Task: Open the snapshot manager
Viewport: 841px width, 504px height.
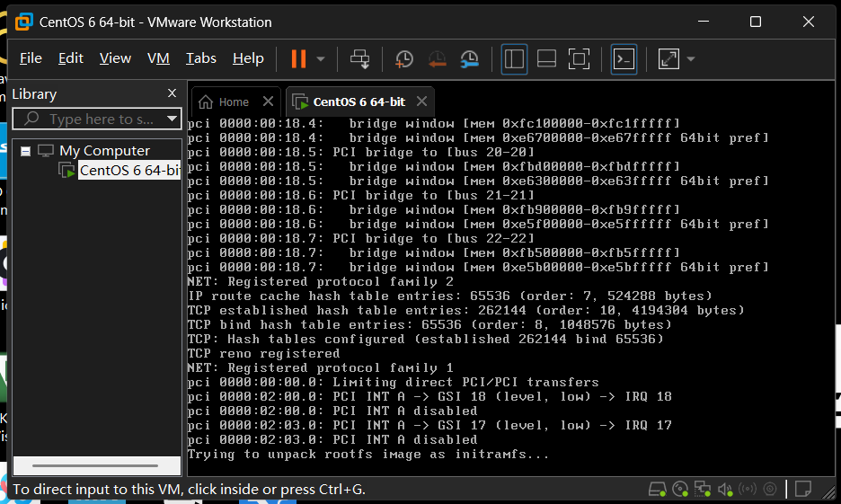Action: pyautogui.click(x=469, y=59)
